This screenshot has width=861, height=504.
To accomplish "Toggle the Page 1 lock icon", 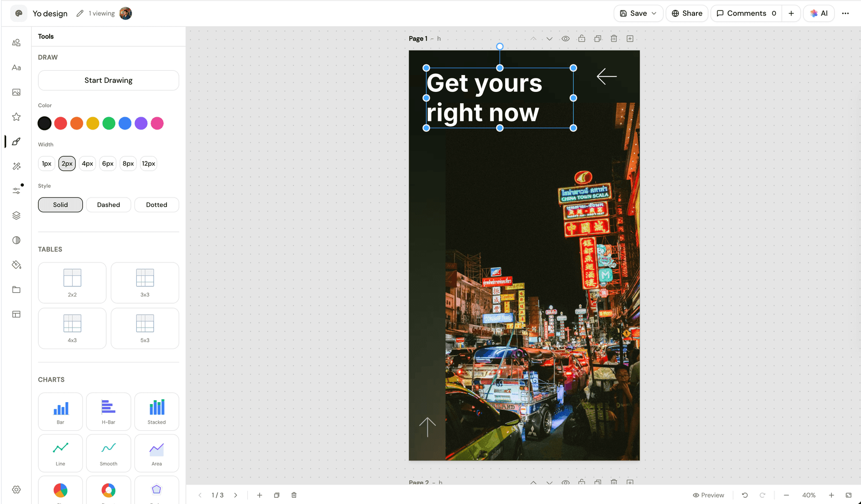I will point(582,39).
